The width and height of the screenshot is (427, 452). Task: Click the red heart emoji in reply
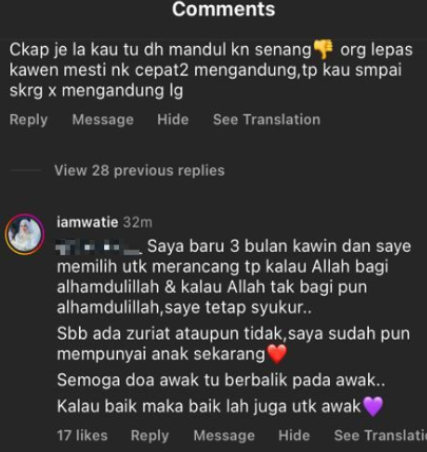tap(277, 354)
